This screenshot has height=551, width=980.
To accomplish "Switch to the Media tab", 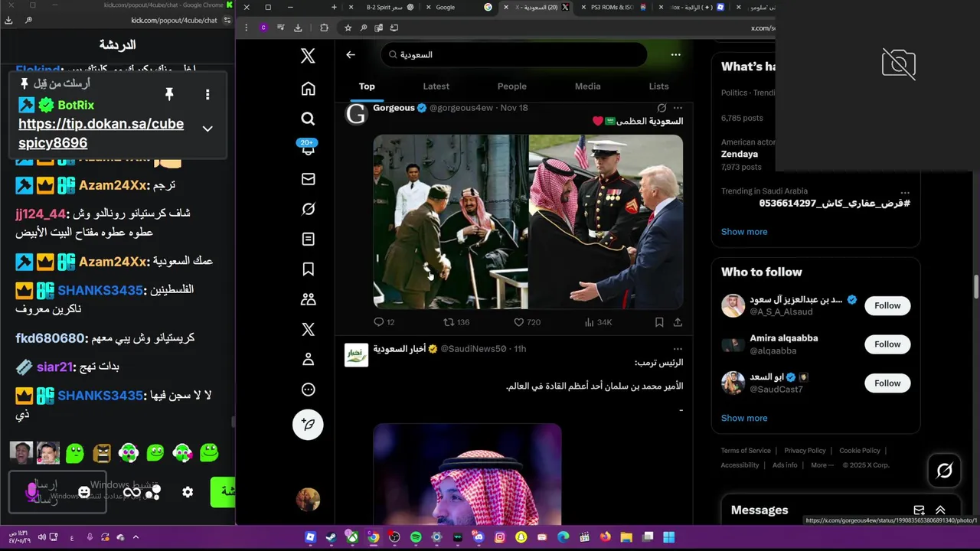I will pos(588,86).
